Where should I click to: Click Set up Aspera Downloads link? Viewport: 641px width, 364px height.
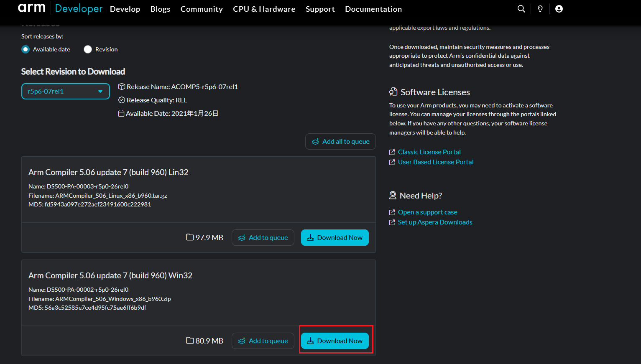(435, 222)
